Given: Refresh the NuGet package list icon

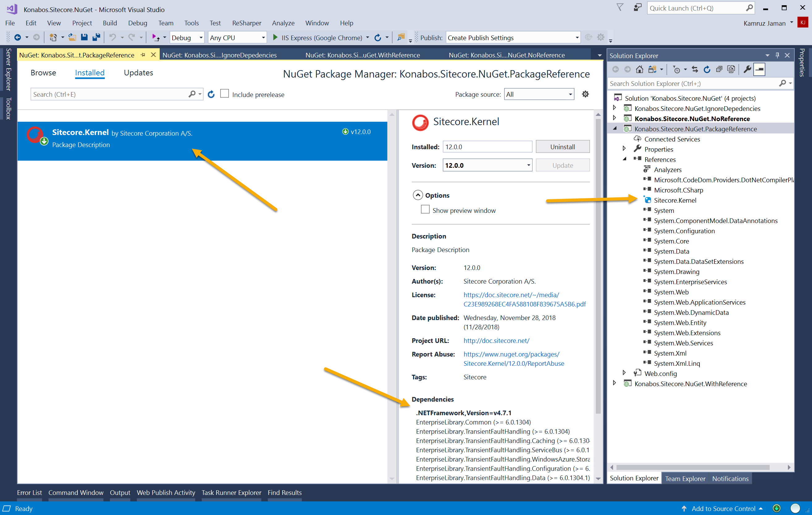Looking at the screenshot, I should (x=211, y=95).
